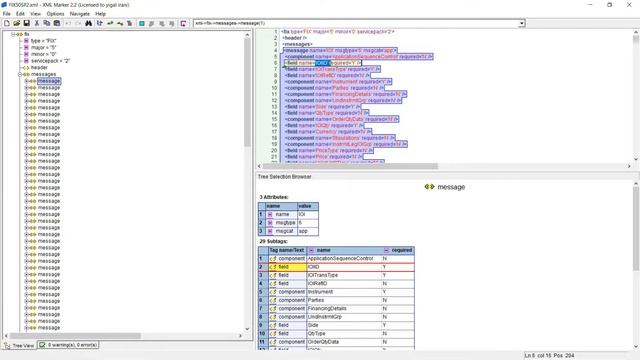Open the Edit menu
The height and width of the screenshot is (360, 640).
click(x=20, y=14)
